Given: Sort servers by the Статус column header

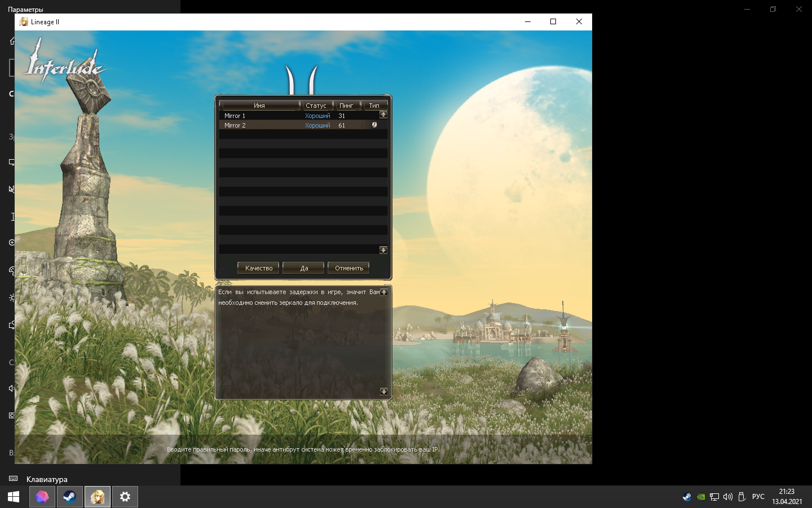Looking at the screenshot, I should 316,106.
